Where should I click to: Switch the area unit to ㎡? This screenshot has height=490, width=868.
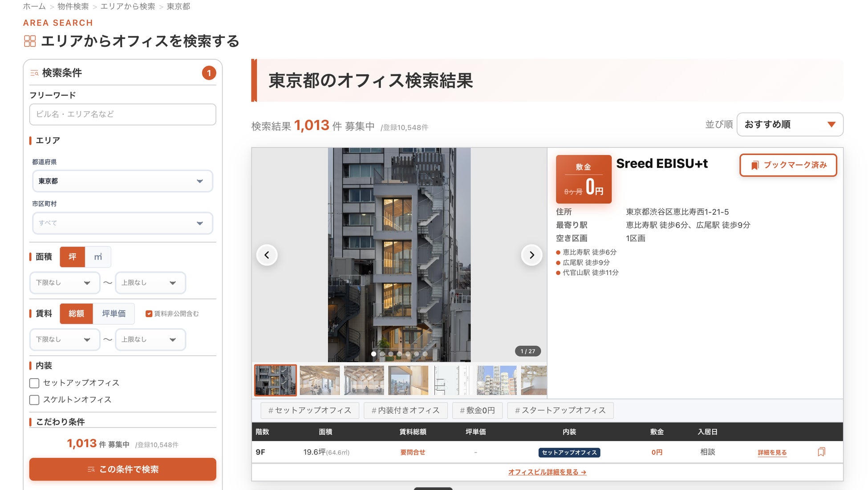pyautogui.click(x=98, y=257)
